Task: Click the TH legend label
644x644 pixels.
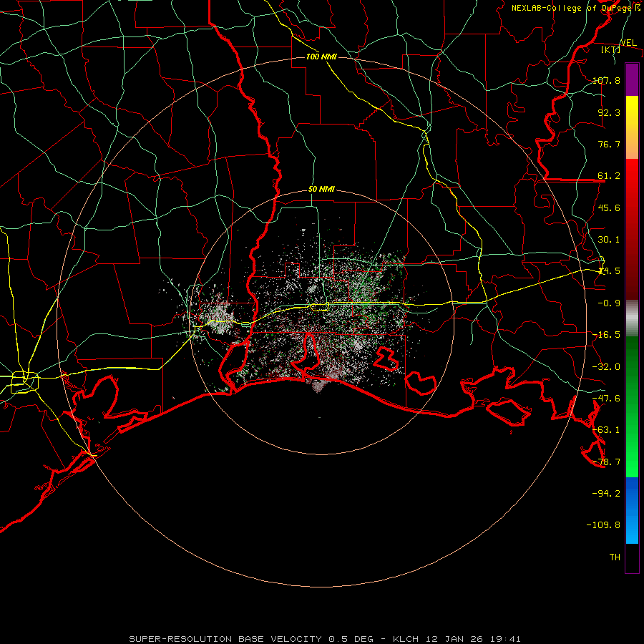Action: pyautogui.click(x=615, y=557)
